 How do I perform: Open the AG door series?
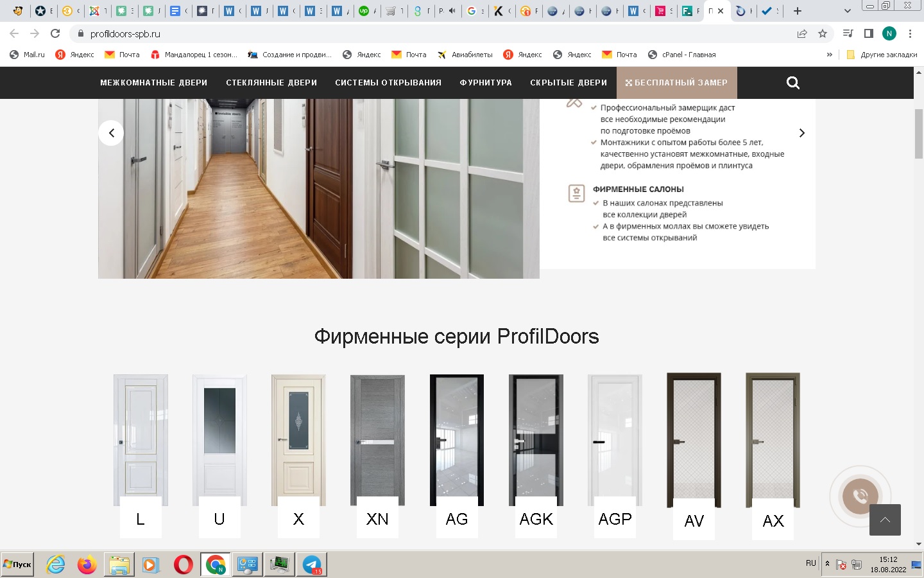(x=457, y=456)
